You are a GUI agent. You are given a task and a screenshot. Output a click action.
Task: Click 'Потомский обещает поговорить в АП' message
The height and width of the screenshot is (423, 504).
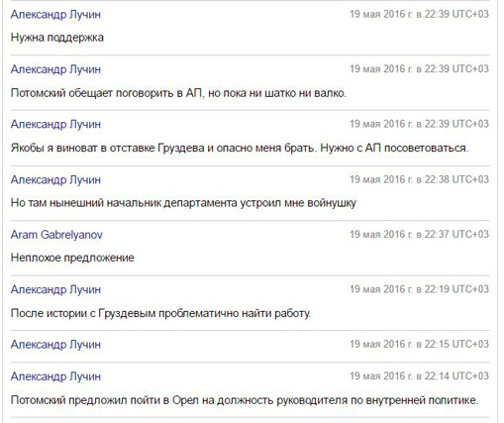point(178,93)
